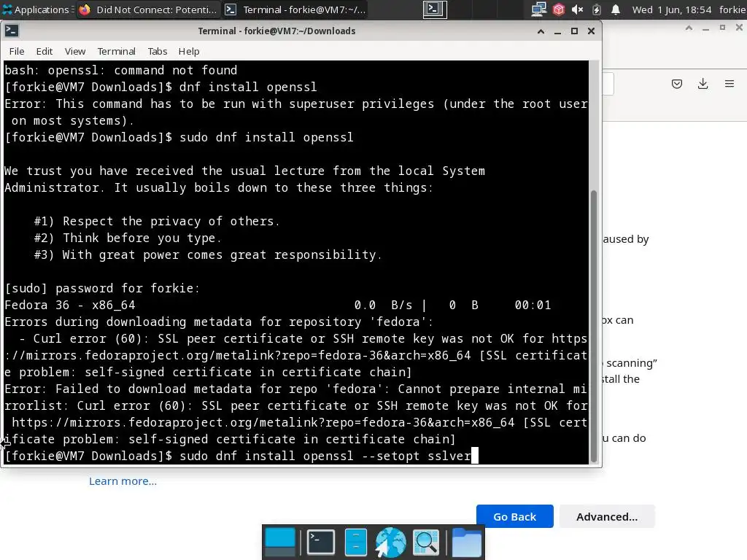Click the red cube package updater tray icon
Viewport: 747px width, 560px height.
point(558,9)
